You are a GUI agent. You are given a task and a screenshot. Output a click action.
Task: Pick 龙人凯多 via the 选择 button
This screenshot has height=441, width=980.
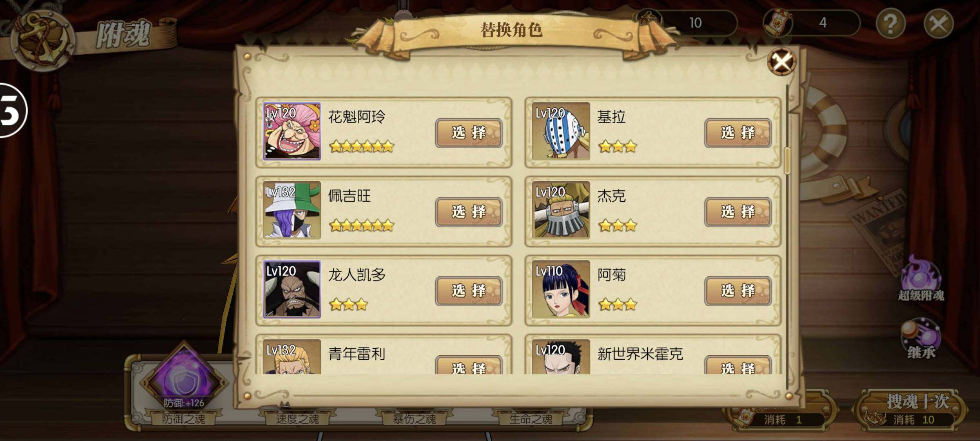click(469, 291)
